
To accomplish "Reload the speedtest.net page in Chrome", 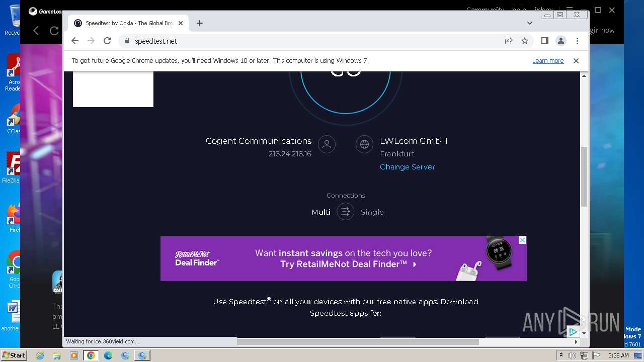I will click(107, 41).
